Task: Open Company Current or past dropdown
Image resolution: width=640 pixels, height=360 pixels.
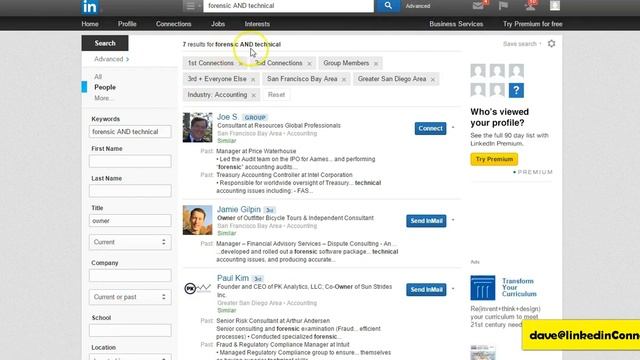Action: point(130,297)
